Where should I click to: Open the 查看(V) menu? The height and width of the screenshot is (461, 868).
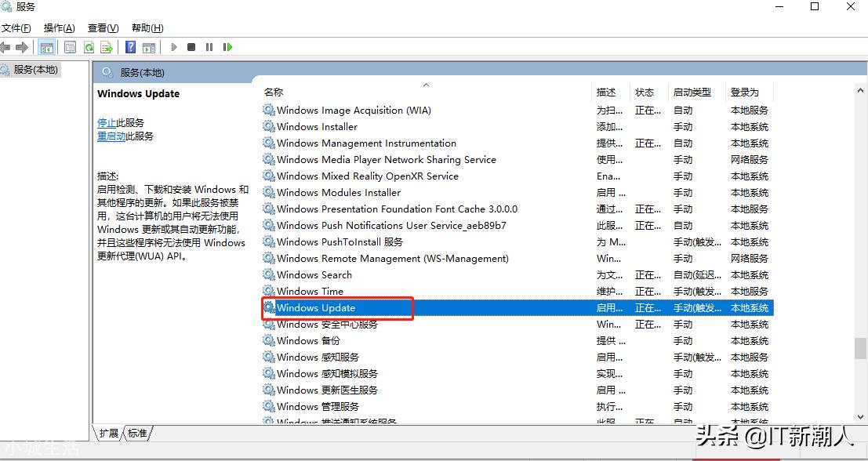pyautogui.click(x=103, y=28)
